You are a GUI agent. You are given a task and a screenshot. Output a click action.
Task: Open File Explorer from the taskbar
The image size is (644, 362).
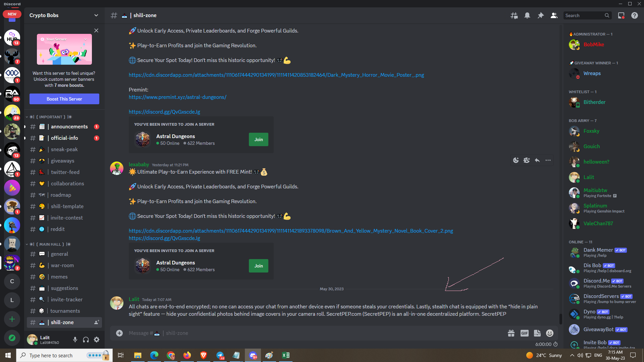pyautogui.click(x=138, y=355)
